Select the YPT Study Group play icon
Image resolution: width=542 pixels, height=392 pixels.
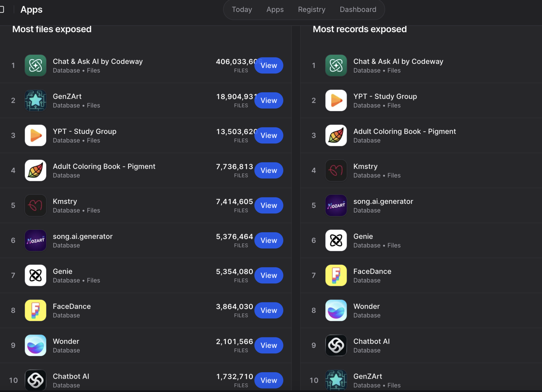(x=35, y=135)
